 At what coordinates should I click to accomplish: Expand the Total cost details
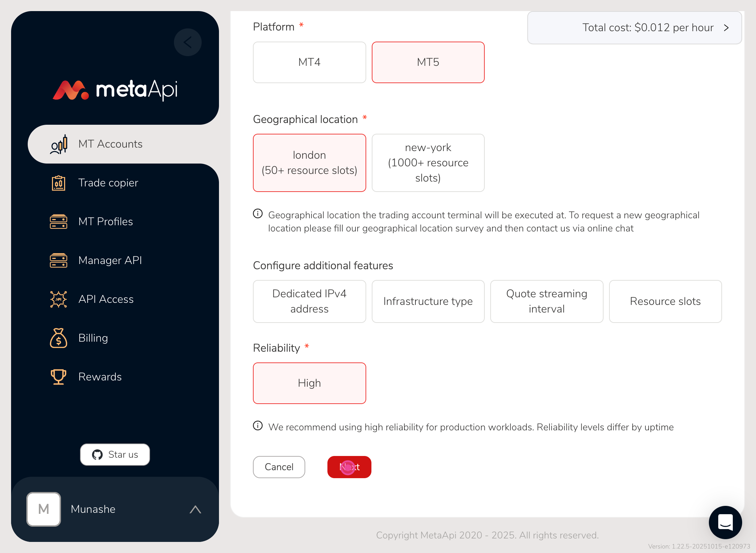point(727,28)
